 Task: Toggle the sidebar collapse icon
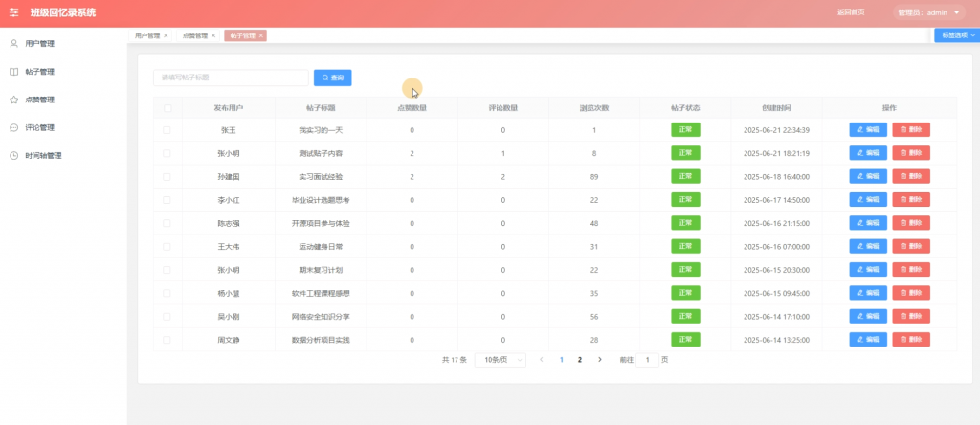13,12
